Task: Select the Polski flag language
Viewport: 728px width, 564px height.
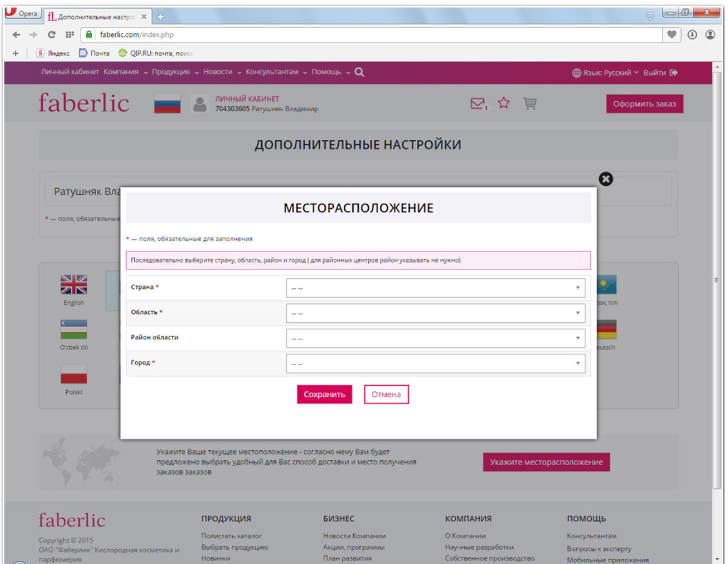Action: click(x=73, y=375)
